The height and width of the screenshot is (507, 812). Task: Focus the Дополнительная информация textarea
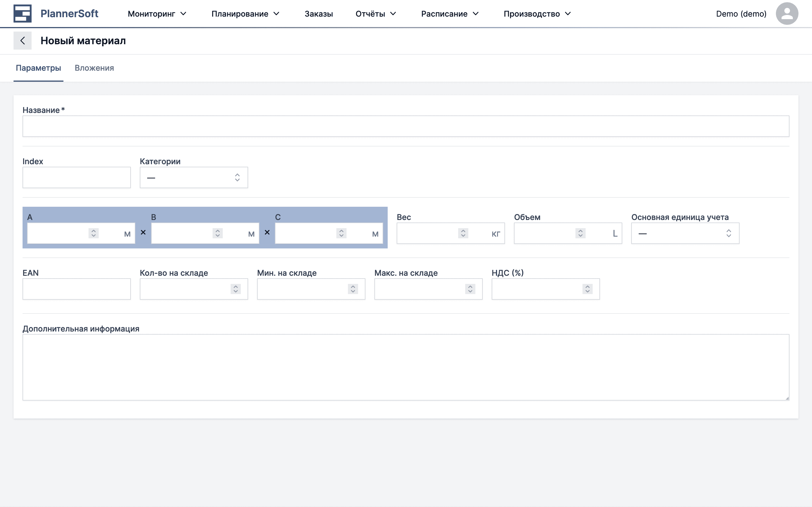click(406, 367)
